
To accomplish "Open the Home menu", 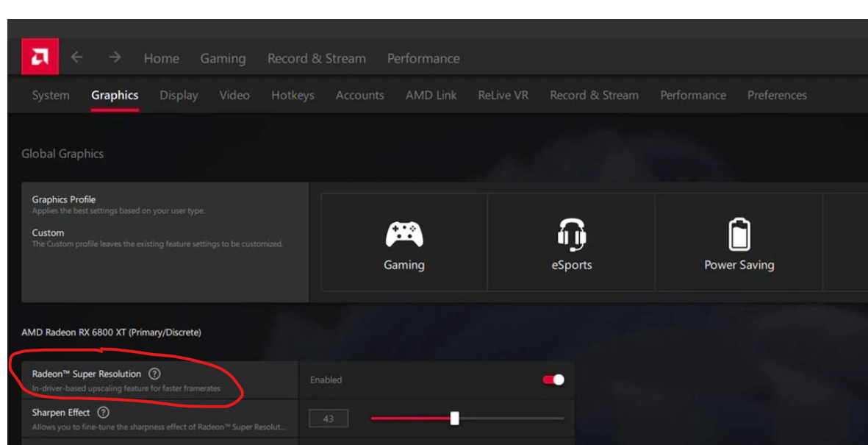I will coord(162,58).
